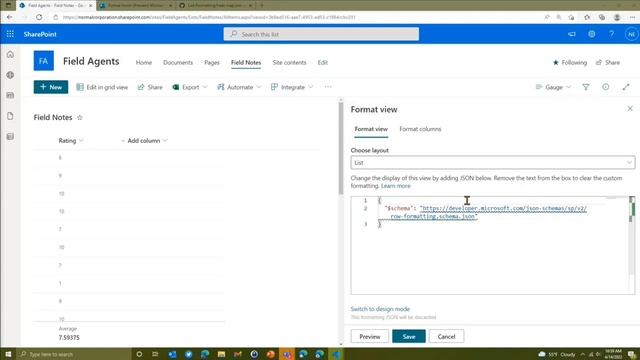Click the average value 7.59375
Screen dimensions: 640x360
tap(69, 338)
